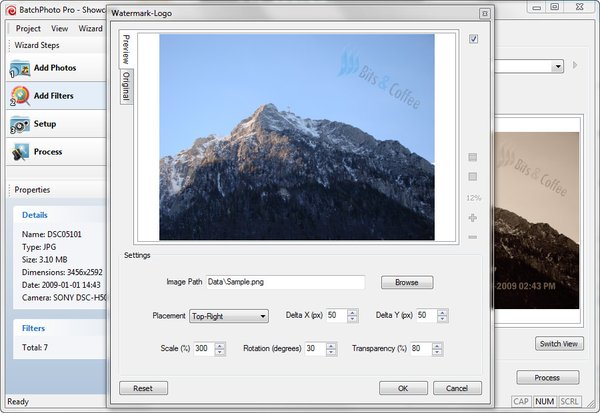Image resolution: width=600 pixels, height=413 pixels.
Task: Click the zoom out minus icon
Action: 473,237
